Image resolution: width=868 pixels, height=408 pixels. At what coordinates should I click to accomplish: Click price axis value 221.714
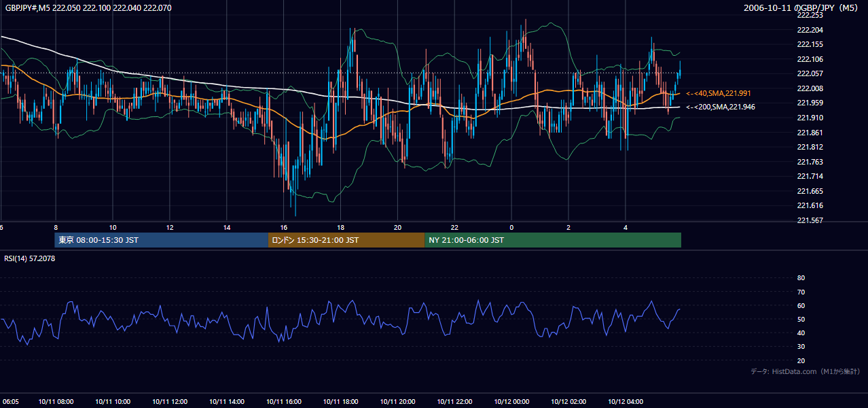pos(810,176)
